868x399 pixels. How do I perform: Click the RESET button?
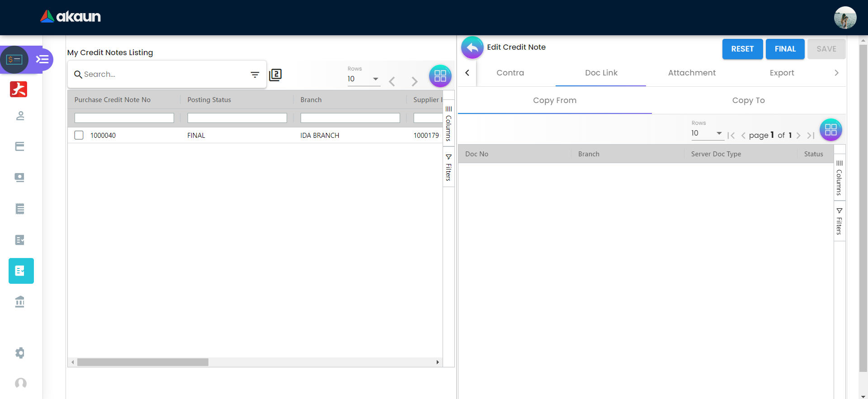[742, 49]
